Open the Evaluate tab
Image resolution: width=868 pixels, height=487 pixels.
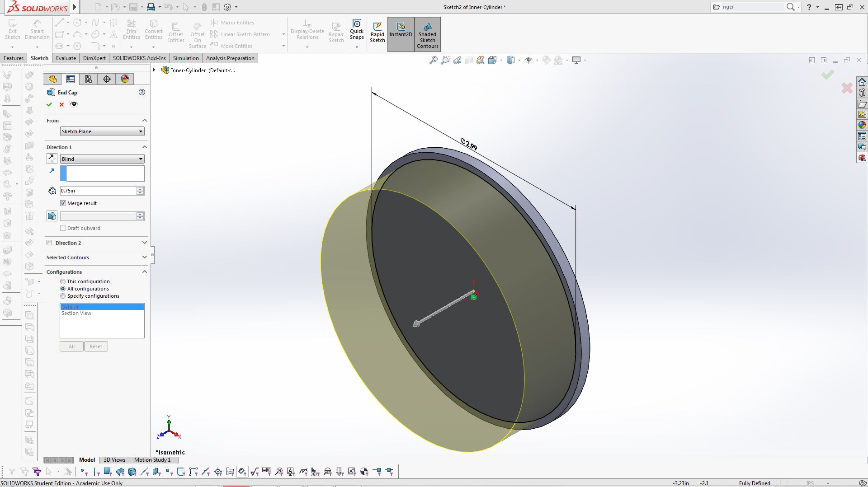tap(66, 58)
